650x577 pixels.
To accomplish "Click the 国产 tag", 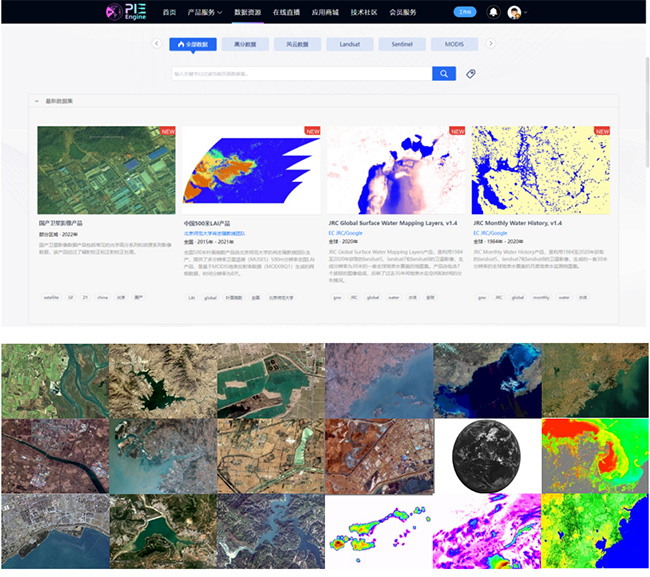I will (x=138, y=297).
